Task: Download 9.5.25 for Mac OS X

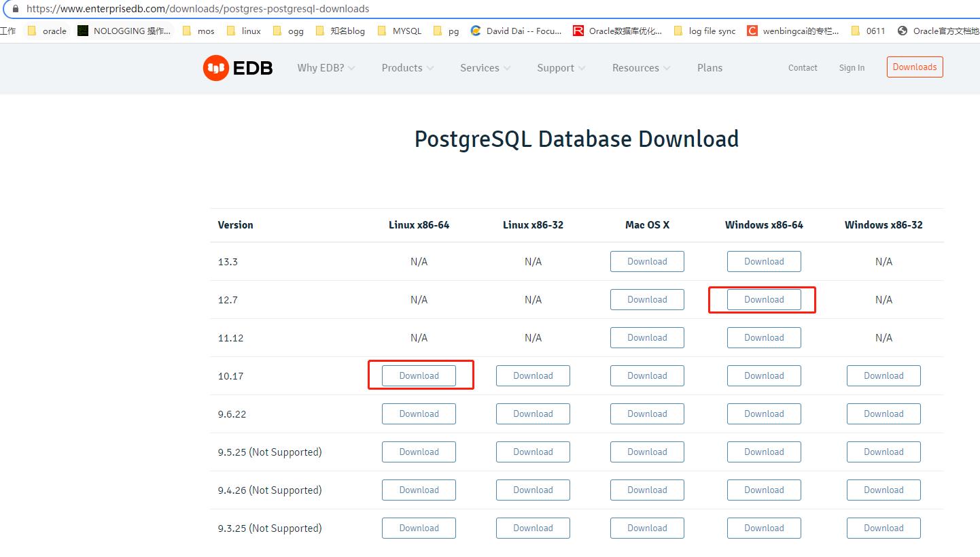Action: pos(647,452)
